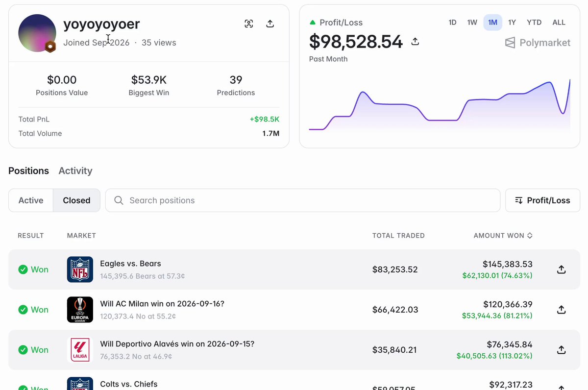Sort by the Amount Won column
Image resolution: width=588 pixels, height=390 pixels.
click(503, 236)
